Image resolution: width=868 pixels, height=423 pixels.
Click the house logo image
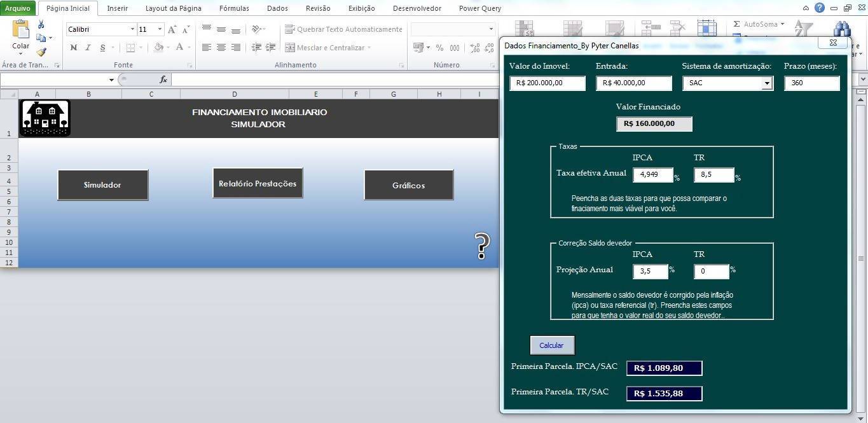45,118
